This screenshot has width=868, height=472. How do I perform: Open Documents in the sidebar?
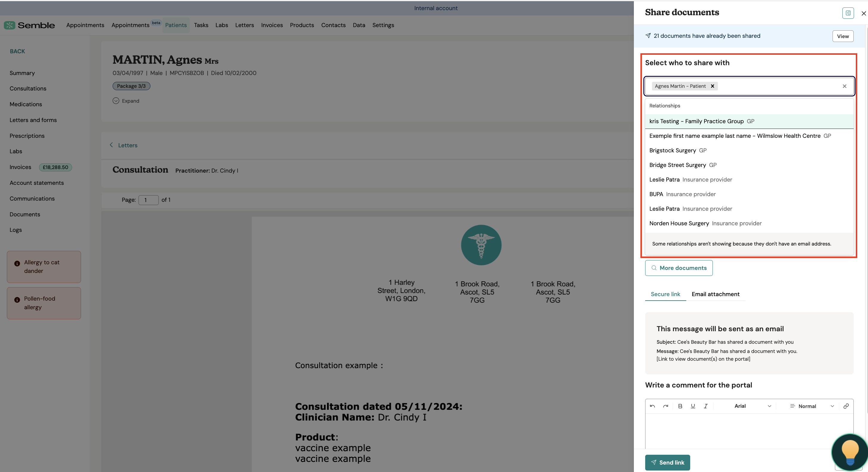tap(25, 215)
